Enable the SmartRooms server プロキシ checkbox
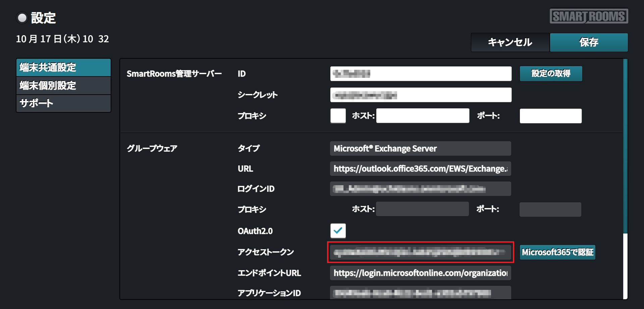644x309 pixels. 338,116
